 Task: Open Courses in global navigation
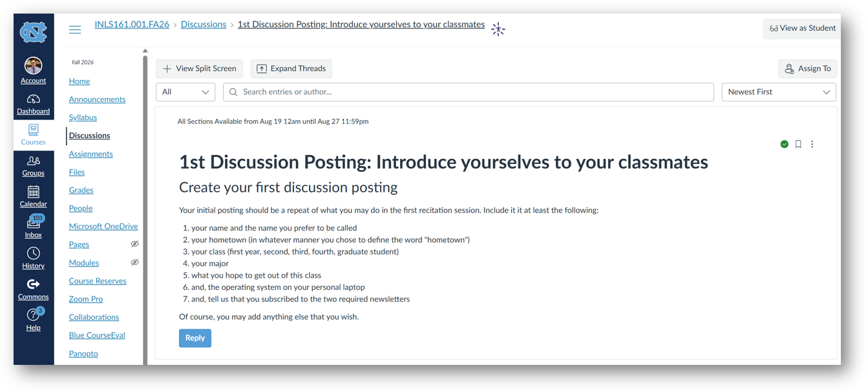[x=33, y=135]
